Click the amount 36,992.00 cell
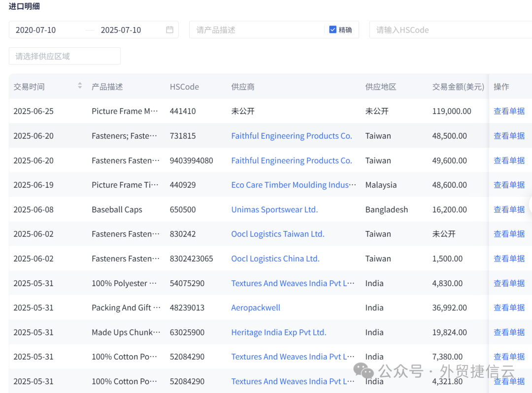The image size is (532, 393). point(450,307)
